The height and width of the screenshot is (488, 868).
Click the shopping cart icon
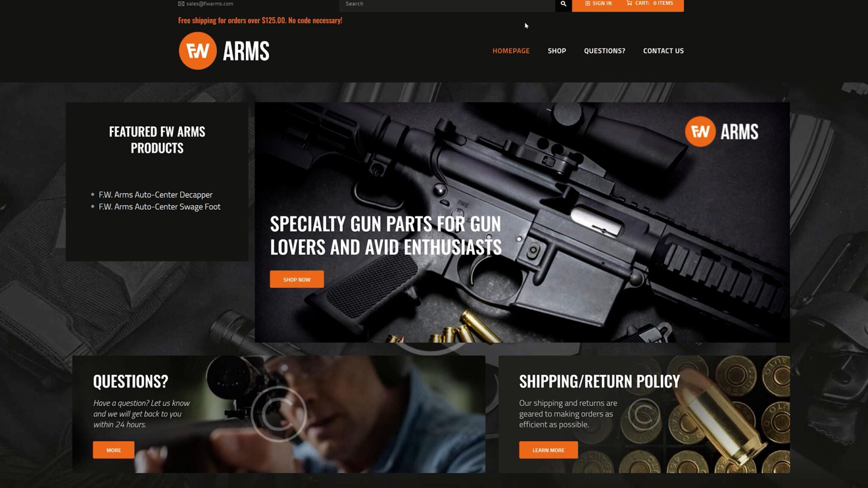[629, 3]
